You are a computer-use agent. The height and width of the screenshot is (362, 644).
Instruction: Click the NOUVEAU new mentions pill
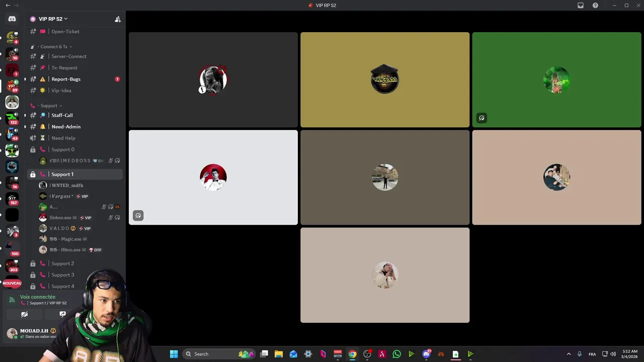click(x=12, y=283)
